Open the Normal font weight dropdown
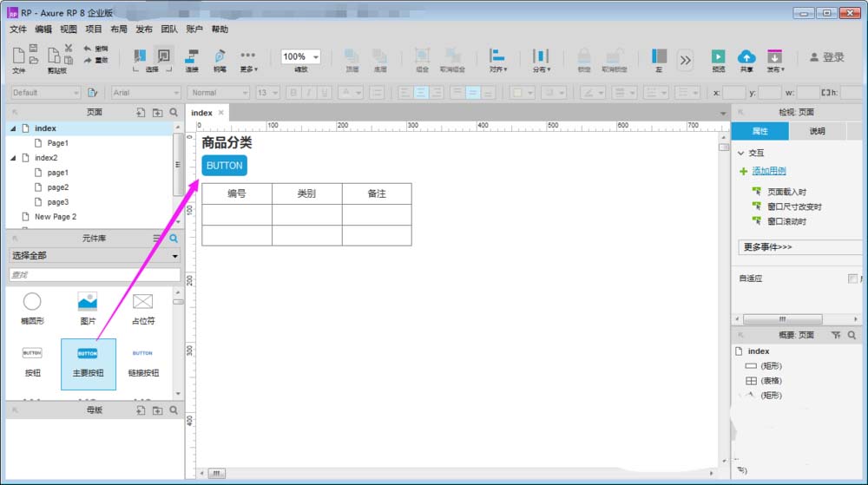The width and height of the screenshot is (868, 485). (x=219, y=92)
